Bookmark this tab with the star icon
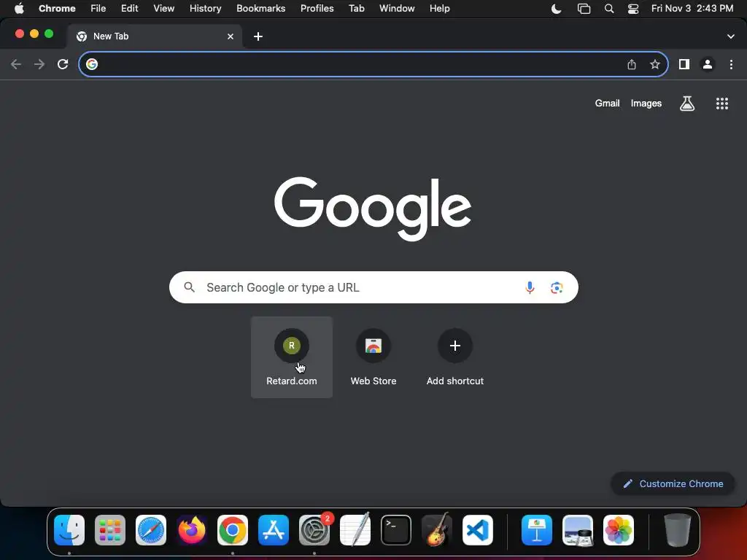 655,64
